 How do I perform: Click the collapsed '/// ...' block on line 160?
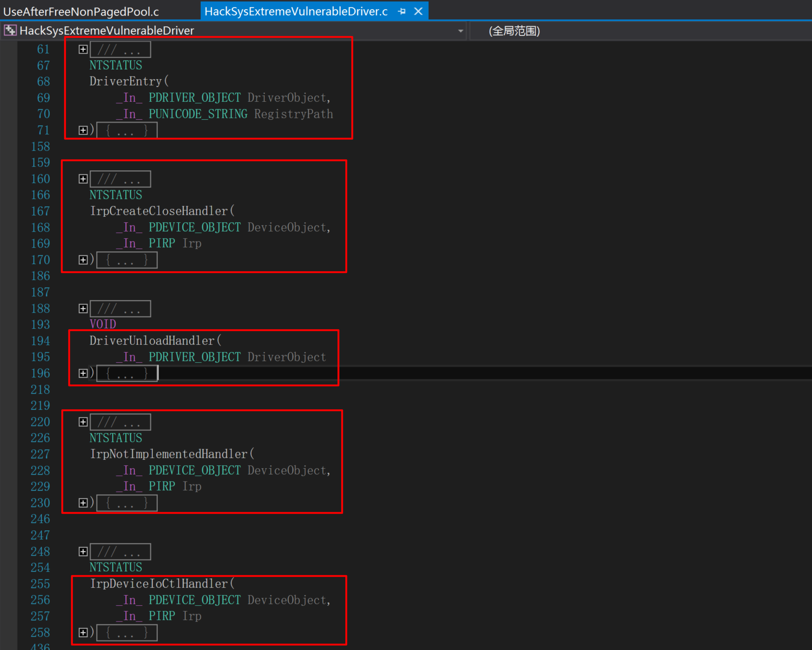(x=120, y=179)
